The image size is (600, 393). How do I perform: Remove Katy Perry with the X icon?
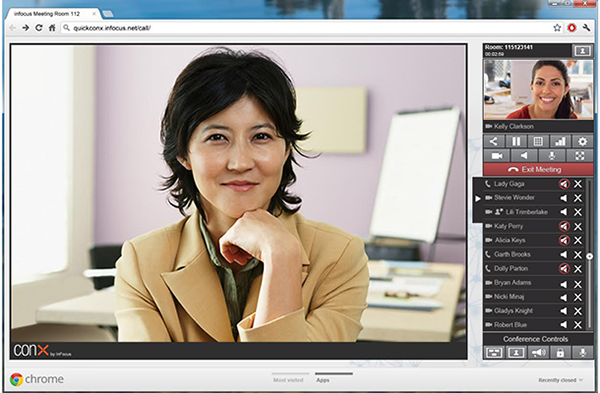tap(578, 227)
